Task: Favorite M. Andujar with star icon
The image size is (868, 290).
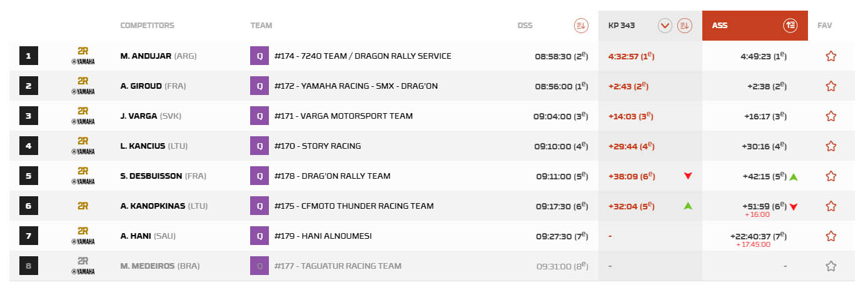Action: 830,56
